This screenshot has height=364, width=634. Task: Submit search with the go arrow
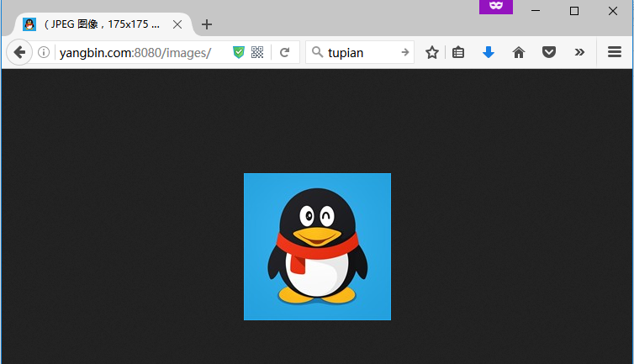[x=404, y=52]
